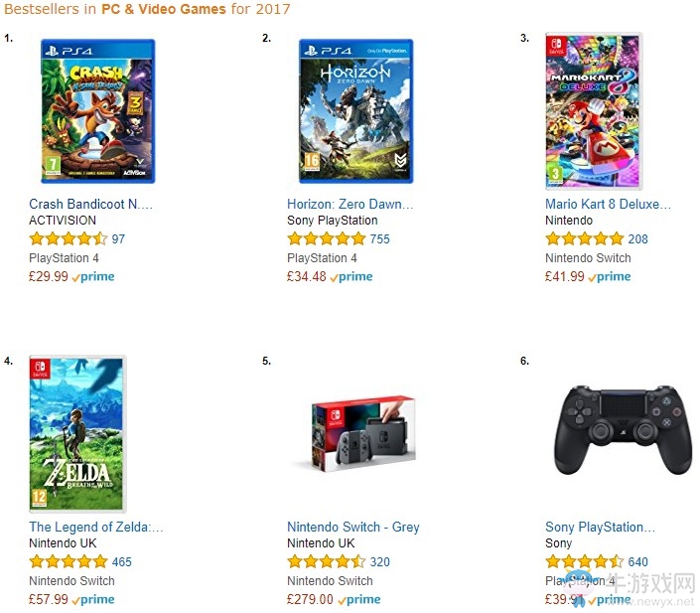The image size is (700, 613).
Task: Click the £279.00 price for Nintendo Switch
Action: coord(310,600)
